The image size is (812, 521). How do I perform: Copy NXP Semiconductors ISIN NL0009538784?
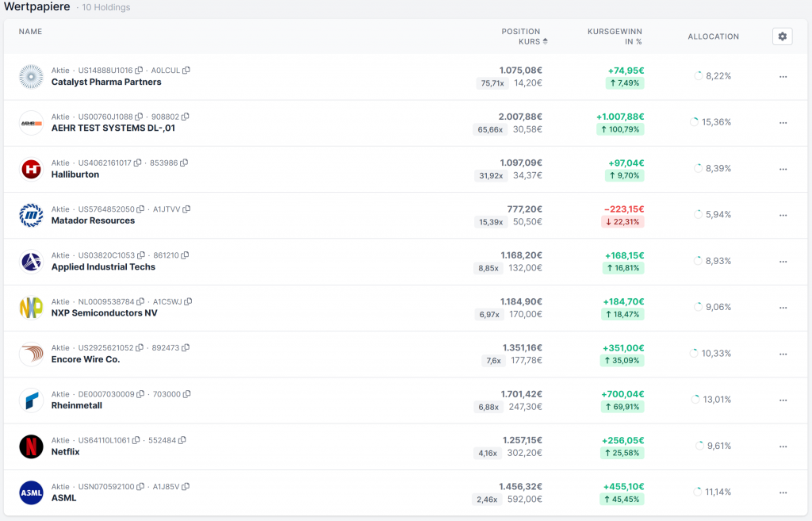coord(140,301)
